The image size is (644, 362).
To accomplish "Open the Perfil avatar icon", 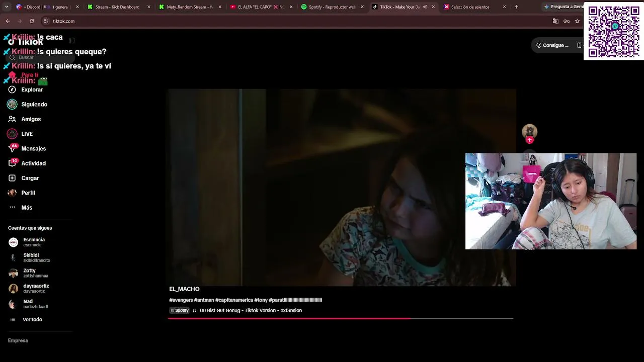I will point(12,193).
